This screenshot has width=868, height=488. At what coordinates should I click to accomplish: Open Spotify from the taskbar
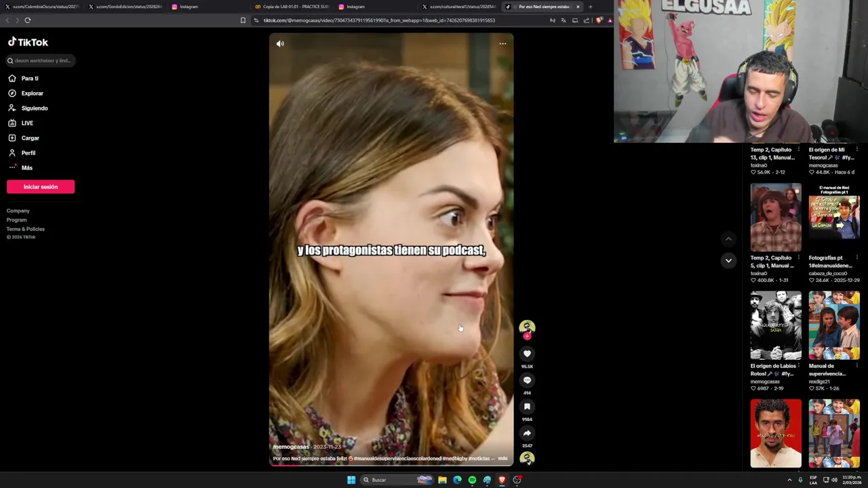point(472,480)
